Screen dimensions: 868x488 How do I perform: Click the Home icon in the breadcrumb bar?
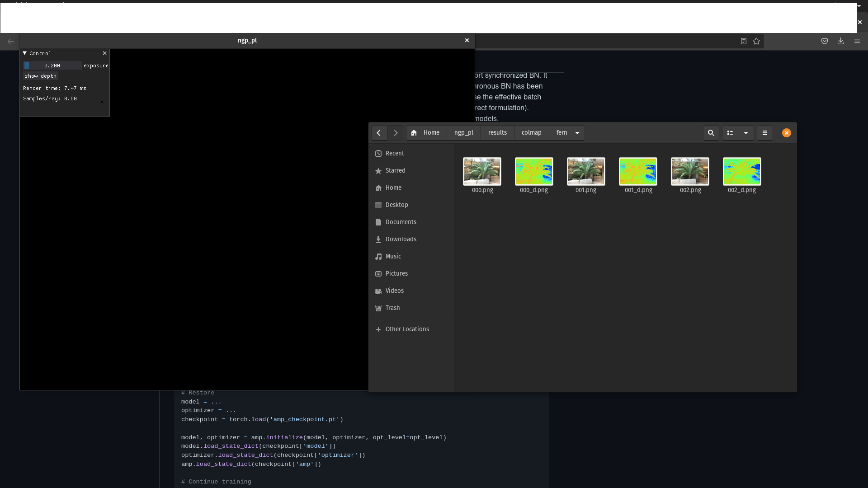click(415, 133)
